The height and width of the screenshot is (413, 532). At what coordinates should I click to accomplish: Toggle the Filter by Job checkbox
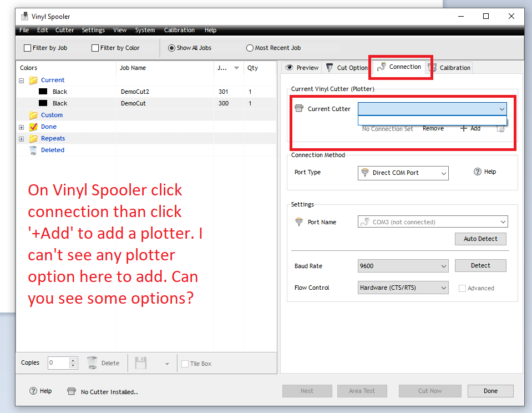28,48
